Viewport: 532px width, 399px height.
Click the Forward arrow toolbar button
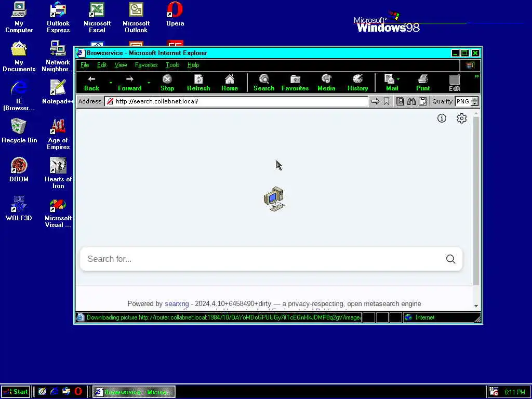(x=129, y=83)
